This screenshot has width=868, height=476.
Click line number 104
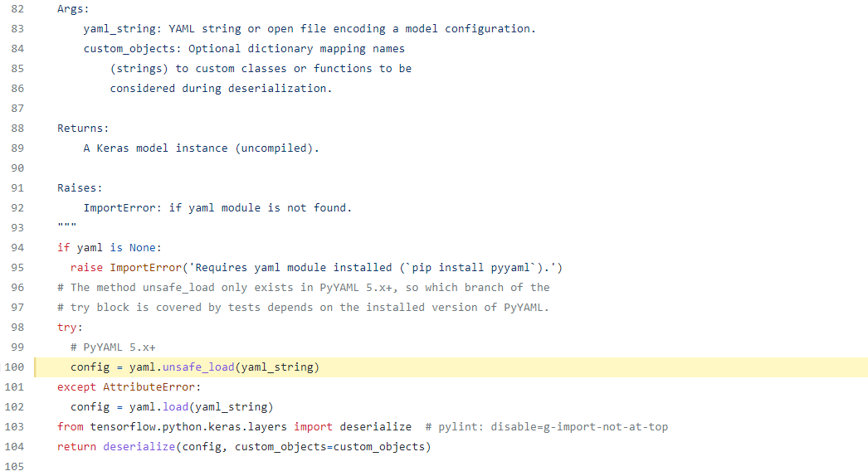click(x=14, y=447)
